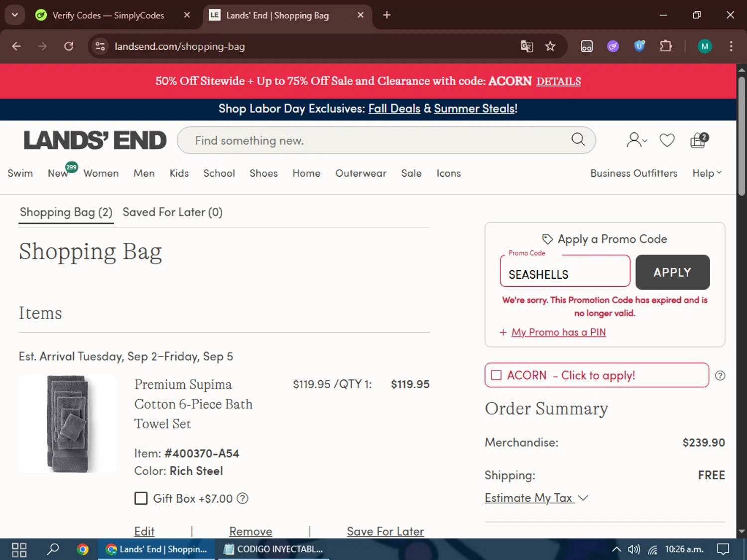The width and height of the screenshot is (747, 560).
Task: Expand Estimate My Tax
Action: 536,498
